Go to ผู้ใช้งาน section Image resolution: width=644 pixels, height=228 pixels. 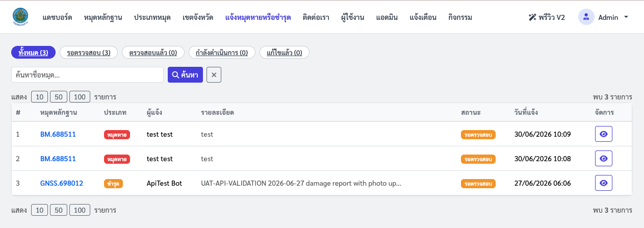[353, 17]
